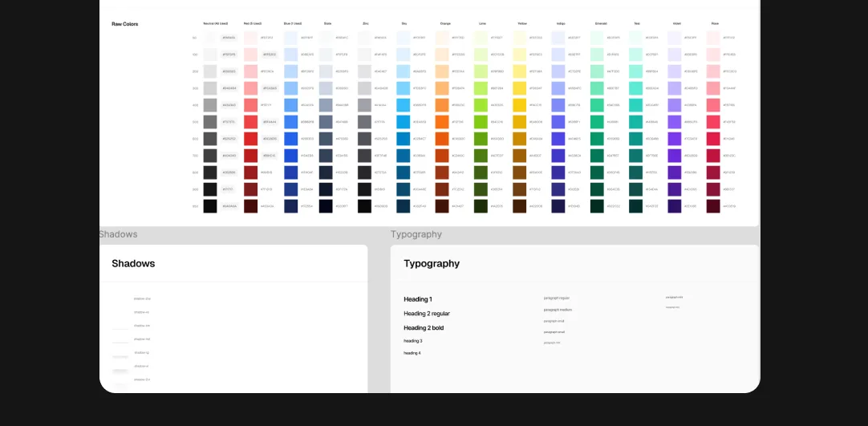Click the "Raw Colors" section title
This screenshot has height=426, width=868.
[125, 24]
